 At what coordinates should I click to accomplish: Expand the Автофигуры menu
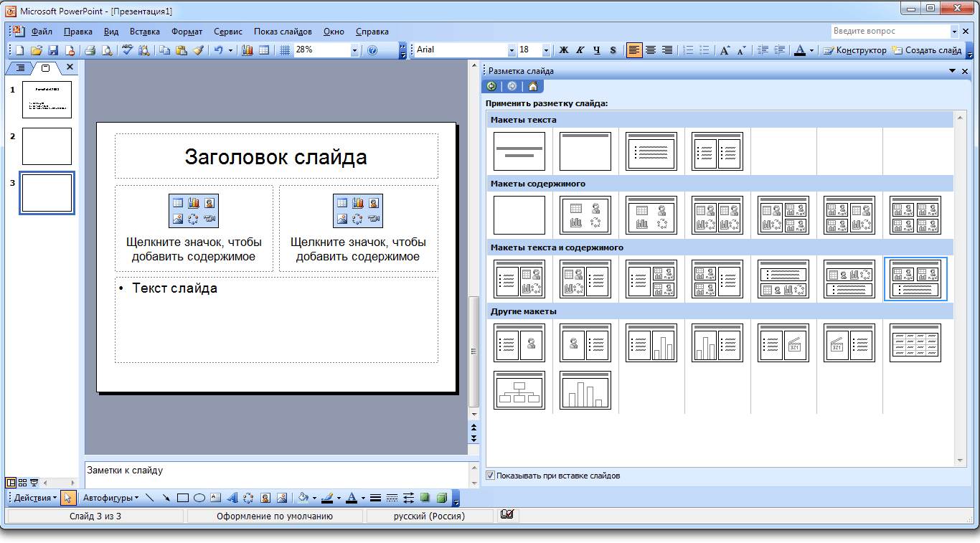coord(110,497)
